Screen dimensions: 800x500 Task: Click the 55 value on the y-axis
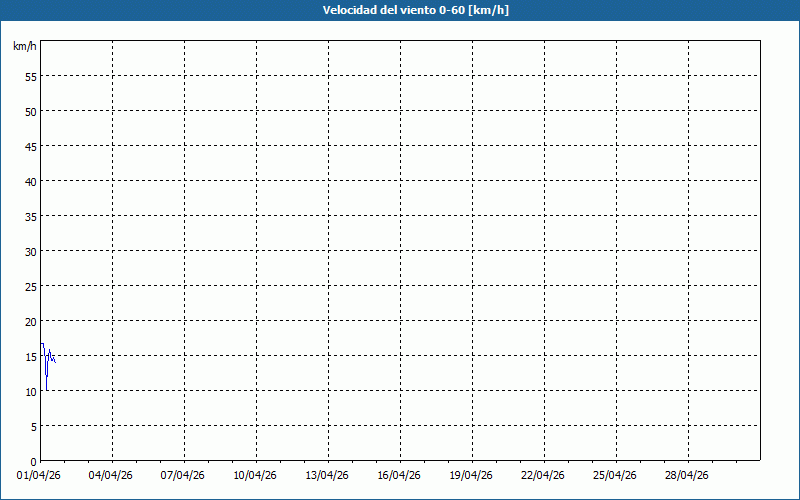[31, 76]
